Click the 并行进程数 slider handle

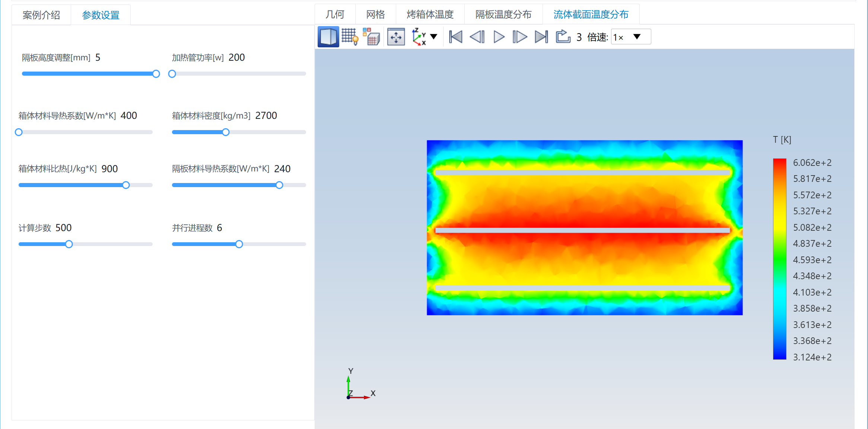pyautogui.click(x=239, y=244)
